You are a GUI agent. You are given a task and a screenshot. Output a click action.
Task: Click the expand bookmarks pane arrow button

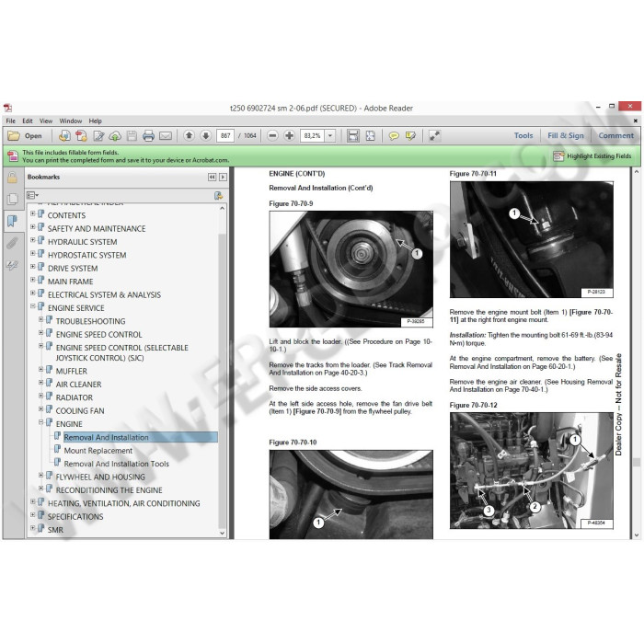(223, 177)
